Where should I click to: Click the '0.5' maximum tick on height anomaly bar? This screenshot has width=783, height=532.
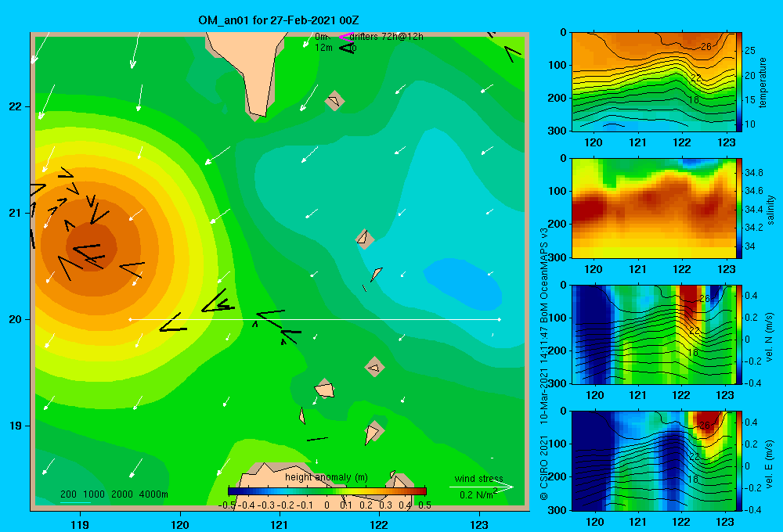click(425, 505)
